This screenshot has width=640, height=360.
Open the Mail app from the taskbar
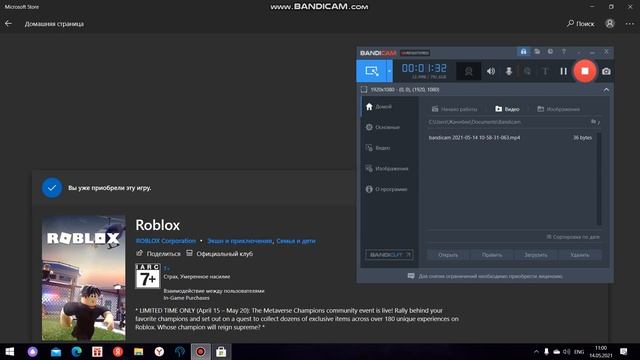coord(56,351)
